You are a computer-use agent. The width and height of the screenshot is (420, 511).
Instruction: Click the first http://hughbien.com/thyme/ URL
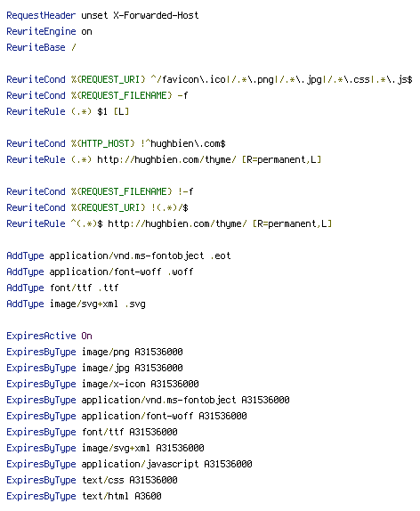[x=166, y=159]
